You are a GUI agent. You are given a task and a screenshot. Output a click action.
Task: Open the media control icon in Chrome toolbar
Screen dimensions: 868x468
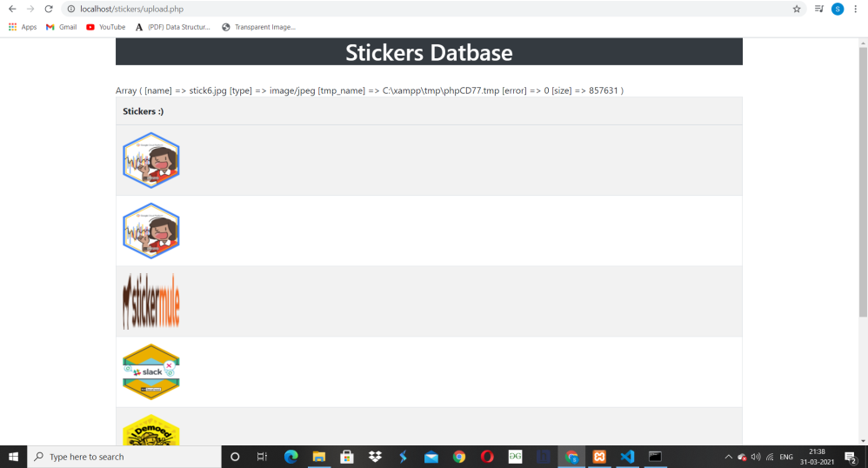coord(819,9)
